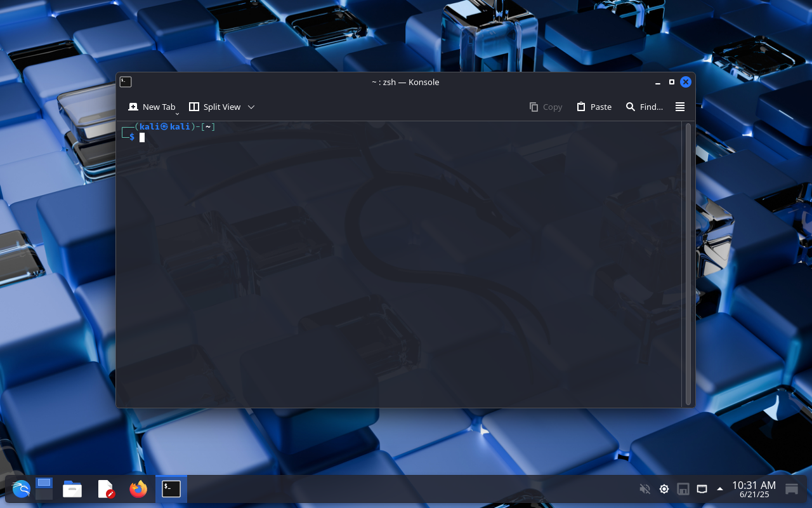This screenshot has width=812, height=508.
Task: Open the file manager from taskbar
Action: [x=72, y=489]
